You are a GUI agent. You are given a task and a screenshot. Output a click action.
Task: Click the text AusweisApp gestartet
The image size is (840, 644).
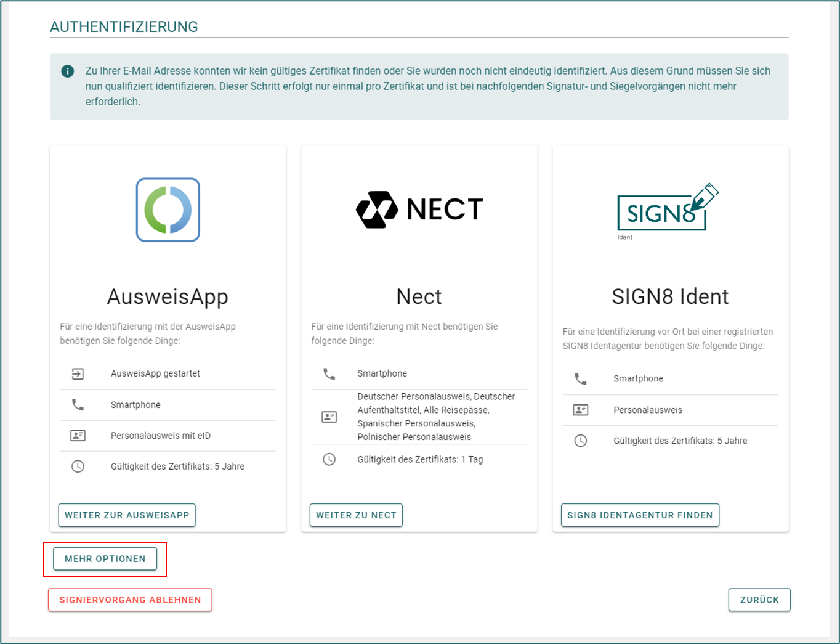(x=155, y=373)
